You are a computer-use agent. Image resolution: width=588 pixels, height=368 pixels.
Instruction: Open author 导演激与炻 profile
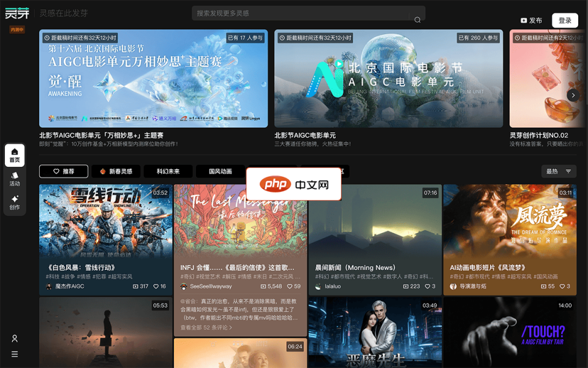coord(473,286)
